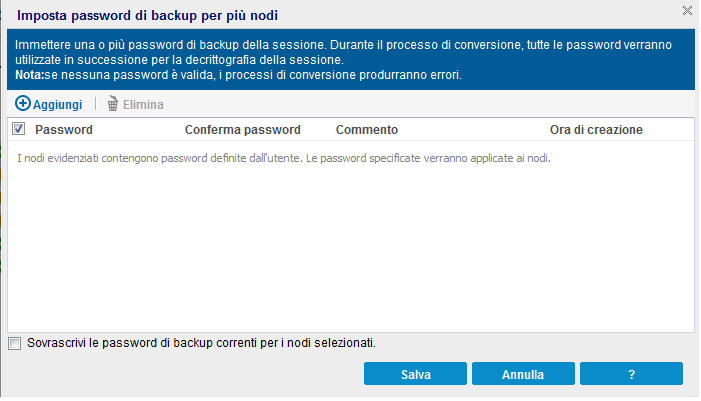Click the Aggiungi text label
The image size is (701, 401).
[57, 104]
